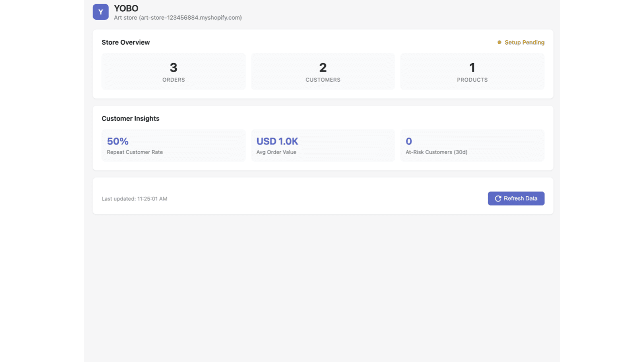Image resolution: width=644 pixels, height=362 pixels.
Task: Click the YOBO app logo icon
Action: (101, 12)
